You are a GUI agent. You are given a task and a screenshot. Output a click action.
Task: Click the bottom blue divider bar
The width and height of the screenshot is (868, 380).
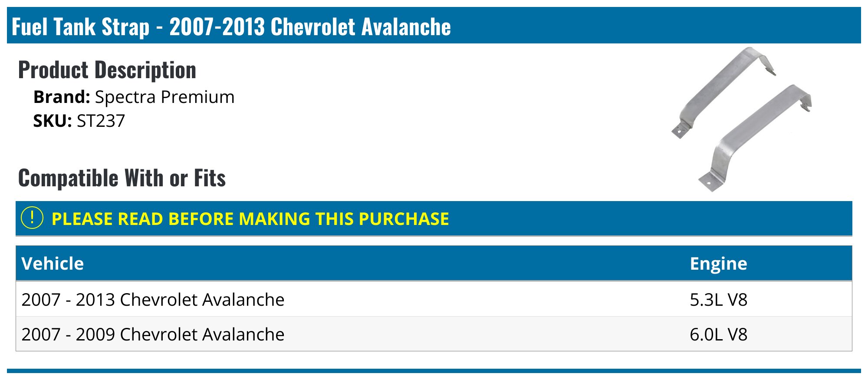coord(434,371)
